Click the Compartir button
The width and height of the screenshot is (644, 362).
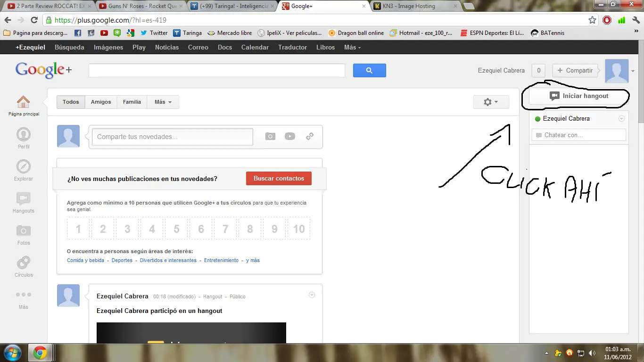pos(575,70)
